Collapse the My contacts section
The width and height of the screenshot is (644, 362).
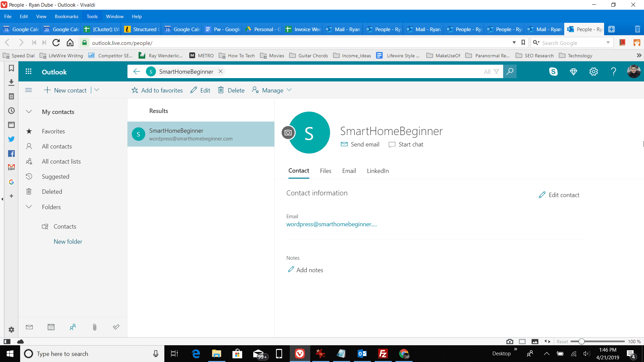pos(29,112)
